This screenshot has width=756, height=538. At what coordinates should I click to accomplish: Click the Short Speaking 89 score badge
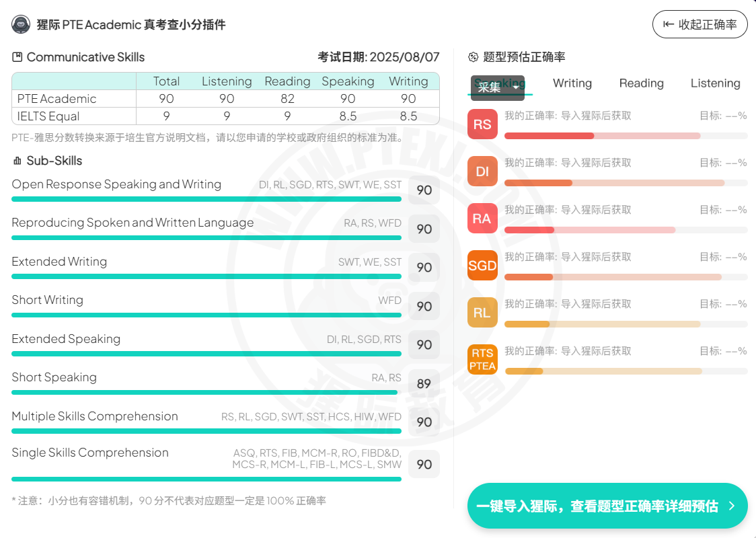coord(424,383)
